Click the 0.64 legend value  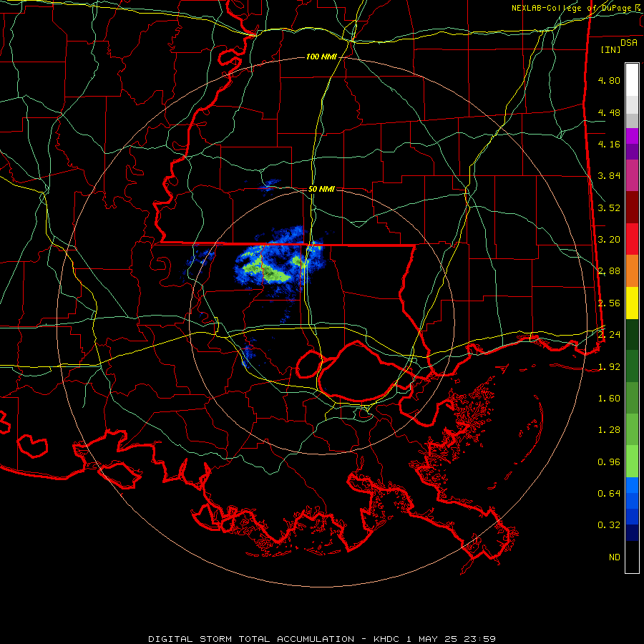pyautogui.click(x=609, y=493)
